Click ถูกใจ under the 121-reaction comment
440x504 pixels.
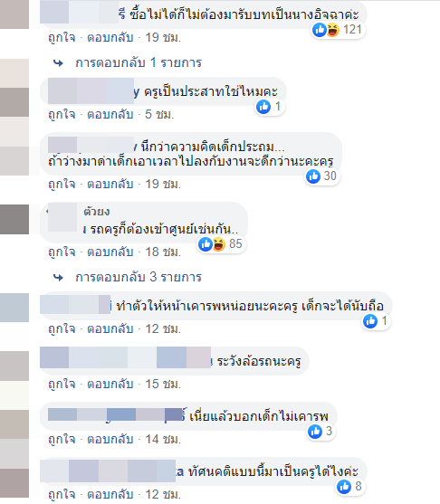pos(62,38)
